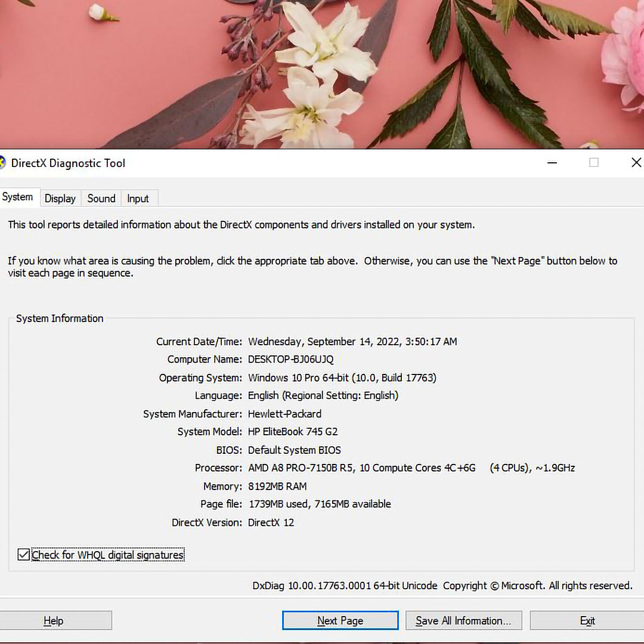Click the DirectX Diagnostic Tool title bar icon
The width and height of the screenshot is (644, 644).
click(x=2, y=163)
